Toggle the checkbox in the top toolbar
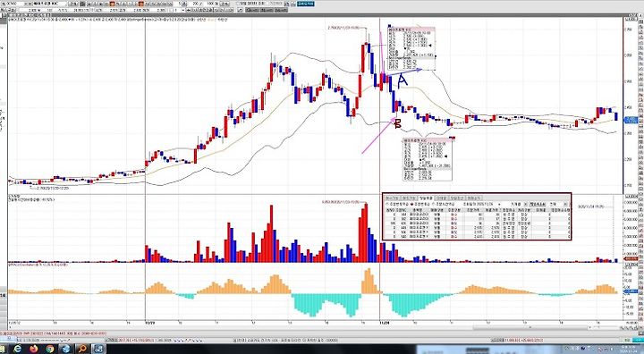This screenshot has height=354, width=644. (238, 4)
